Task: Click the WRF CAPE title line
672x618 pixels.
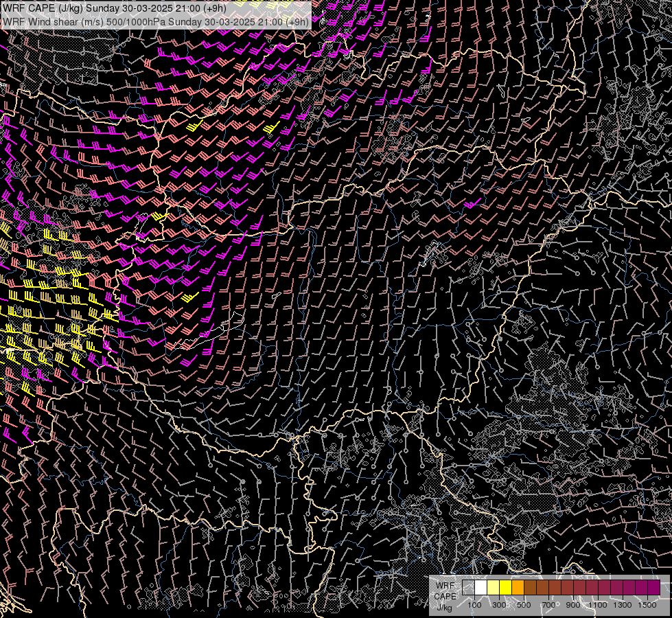Action: tap(115, 8)
